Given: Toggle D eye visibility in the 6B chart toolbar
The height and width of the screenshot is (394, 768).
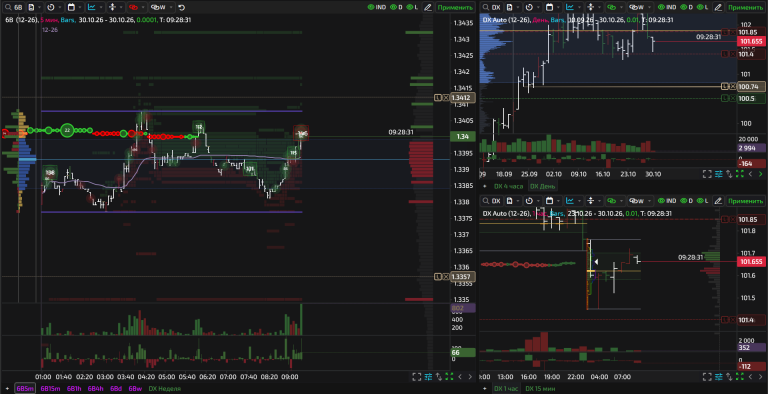Looking at the screenshot, I should click(396, 7).
